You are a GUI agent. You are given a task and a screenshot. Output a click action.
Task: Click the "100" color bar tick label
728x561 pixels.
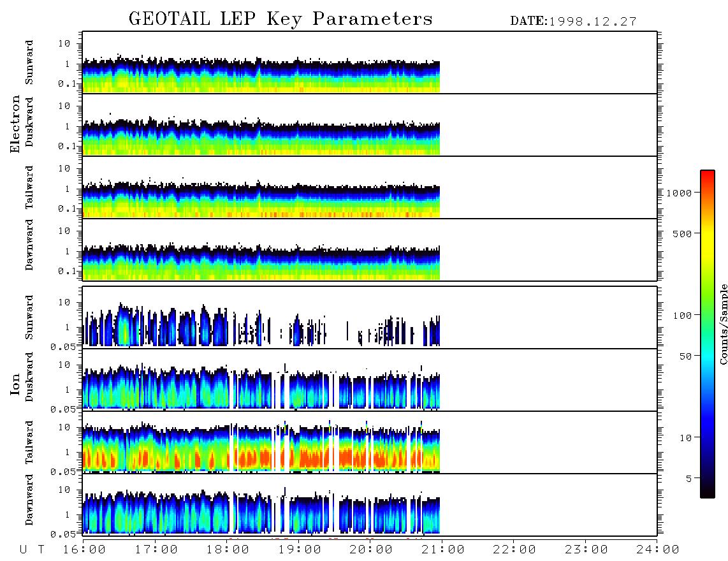682,316
